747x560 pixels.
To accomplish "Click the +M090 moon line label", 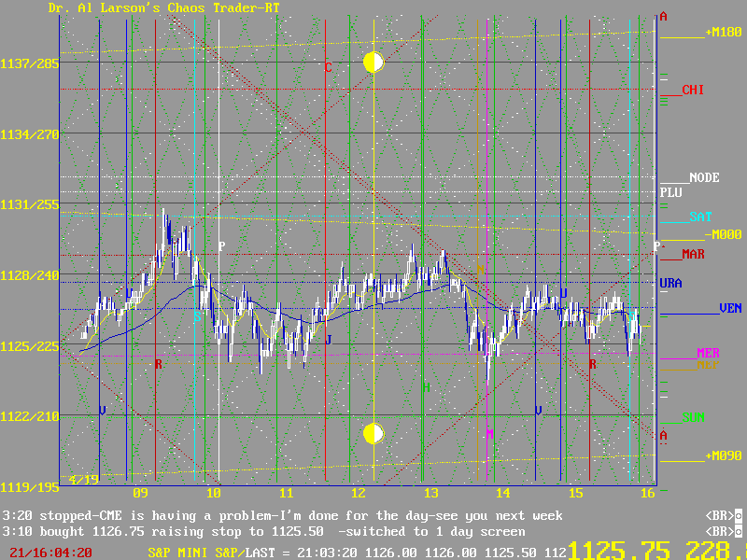I will [x=723, y=455].
